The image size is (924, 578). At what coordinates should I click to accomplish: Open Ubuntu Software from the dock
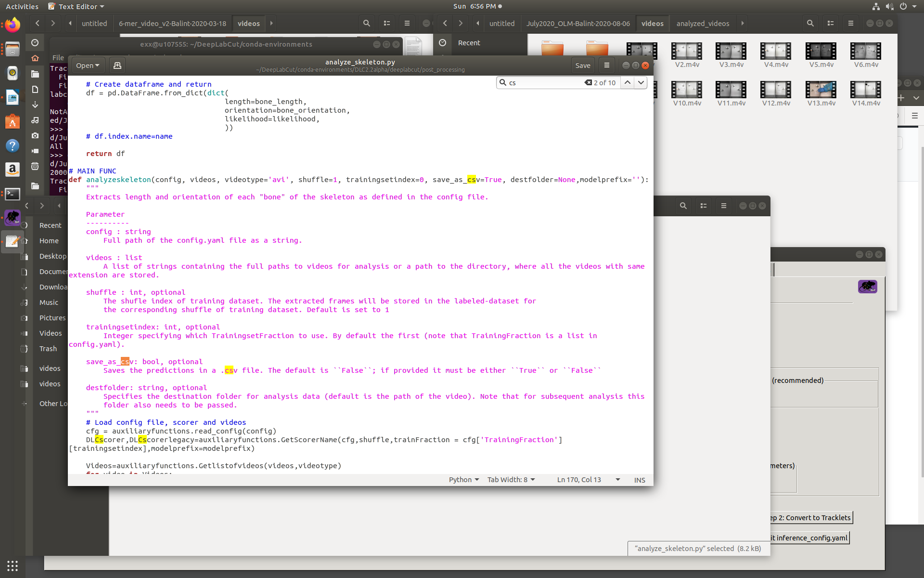coord(12,121)
